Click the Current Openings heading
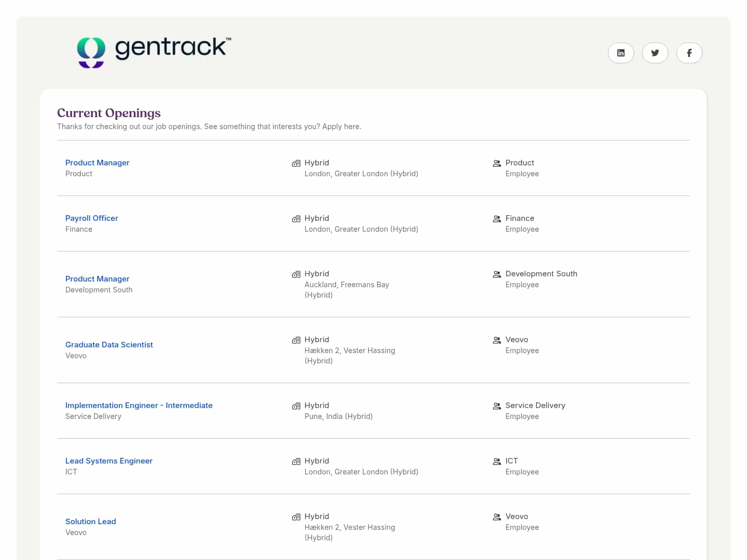Screen dimensions: 747x560 108,113
